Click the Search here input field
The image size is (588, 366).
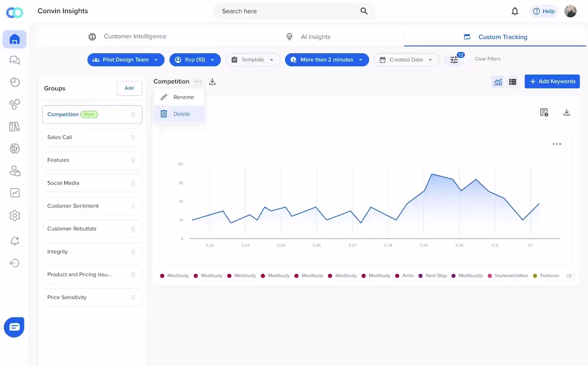[287, 11]
